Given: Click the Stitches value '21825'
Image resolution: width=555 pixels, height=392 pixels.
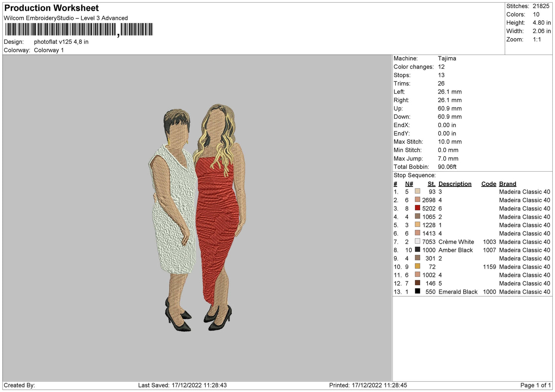Looking at the screenshot, I should point(541,6).
